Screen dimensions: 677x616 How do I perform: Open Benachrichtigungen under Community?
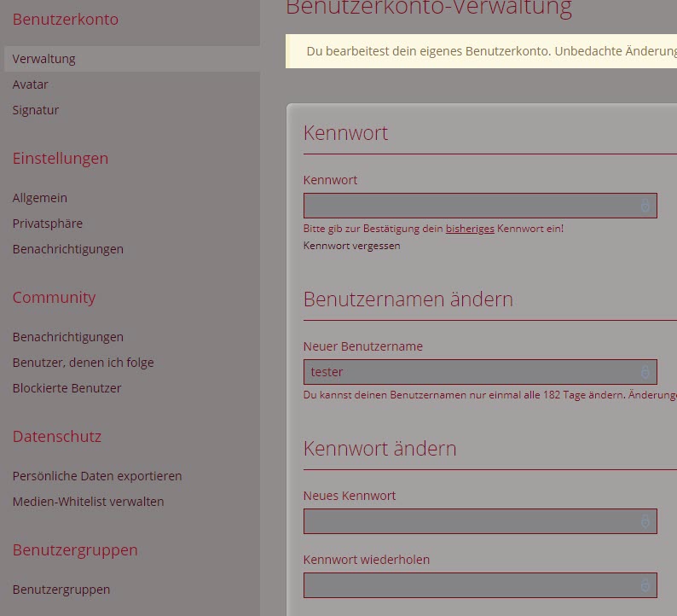pyautogui.click(x=68, y=337)
